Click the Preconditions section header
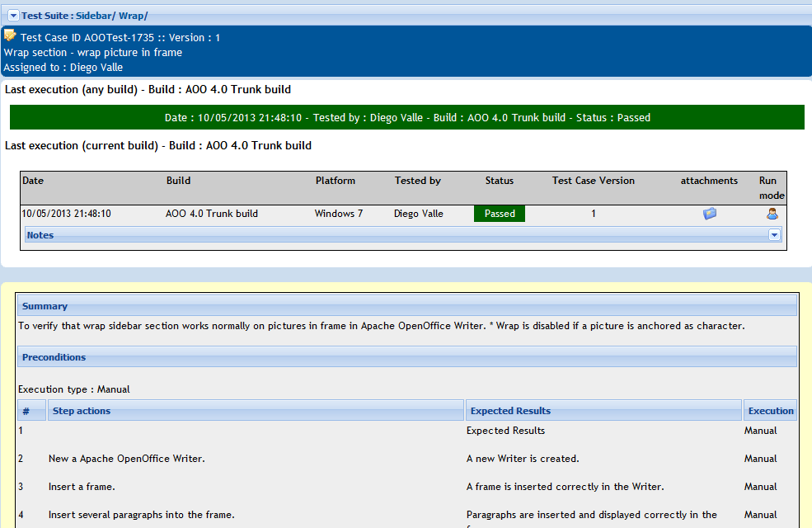The width and height of the screenshot is (812, 528). pyautogui.click(x=407, y=357)
